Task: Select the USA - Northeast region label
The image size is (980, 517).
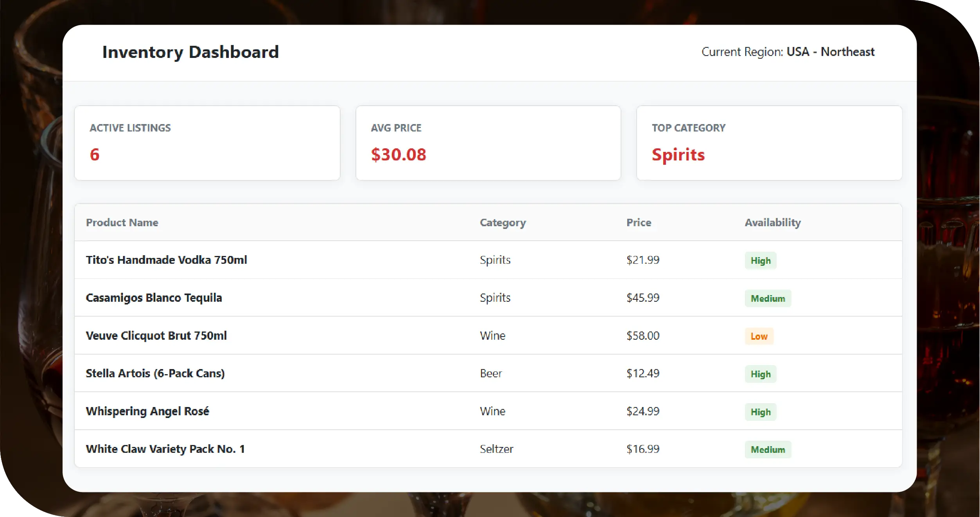Action: point(830,52)
